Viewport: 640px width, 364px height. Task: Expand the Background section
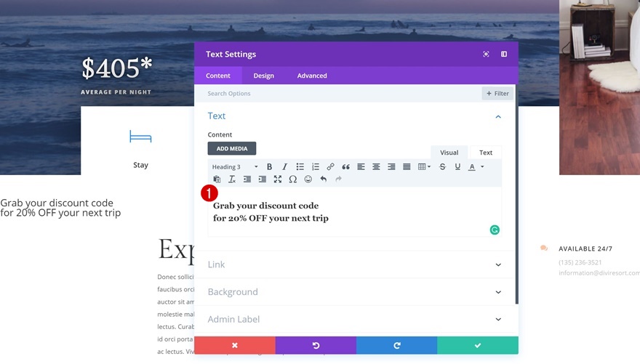pos(354,292)
